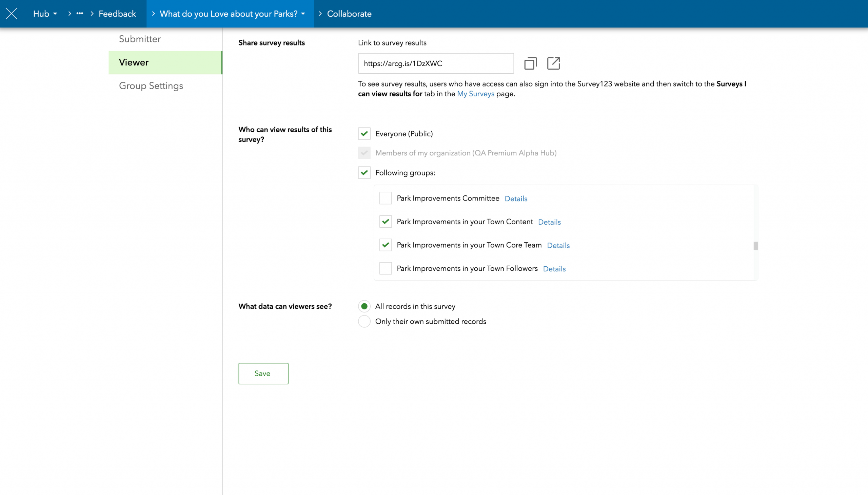This screenshot has width=868, height=495.
Task: Copy the survey results link
Action: click(x=530, y=63)
